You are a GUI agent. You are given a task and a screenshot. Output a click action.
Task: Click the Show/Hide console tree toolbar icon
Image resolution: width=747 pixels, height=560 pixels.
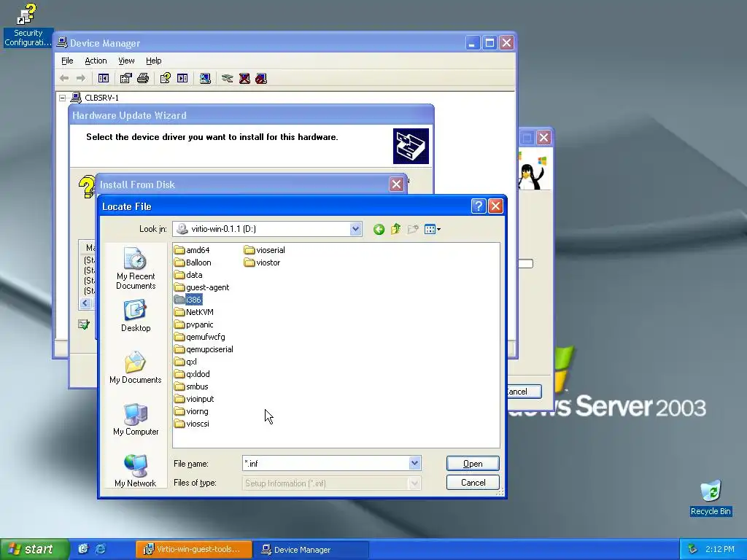[x=104, y=78]
